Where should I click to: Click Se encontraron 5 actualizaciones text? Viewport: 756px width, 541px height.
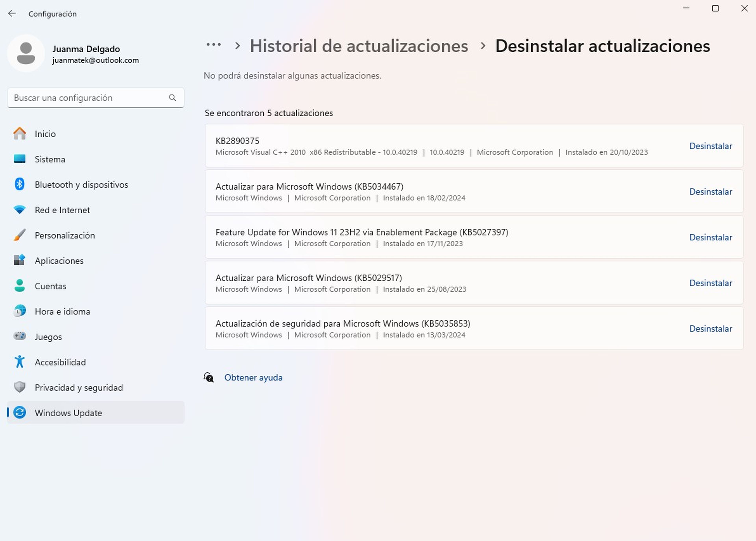(269, 113)
